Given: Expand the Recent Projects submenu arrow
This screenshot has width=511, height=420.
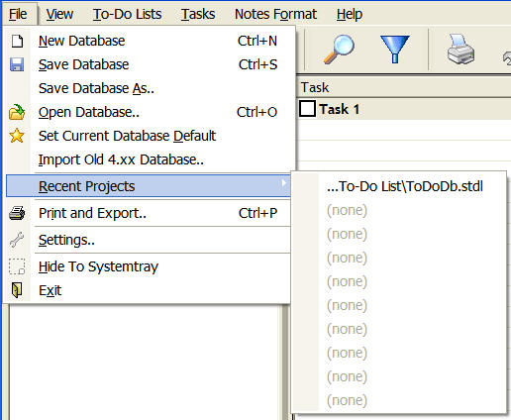Looking at the screenshot, I should coord(283,182).
